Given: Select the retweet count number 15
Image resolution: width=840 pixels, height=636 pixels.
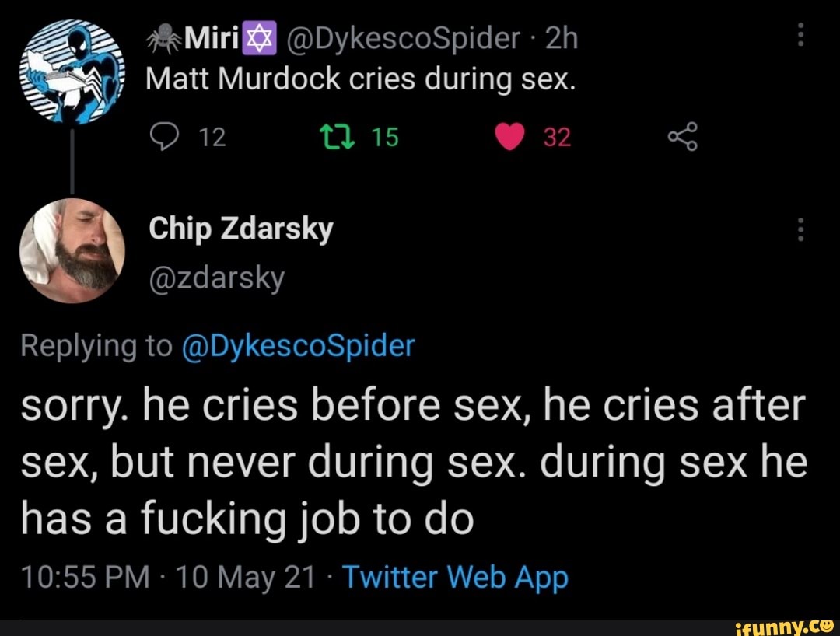Looking at the screenshot, I should [385, 138].
